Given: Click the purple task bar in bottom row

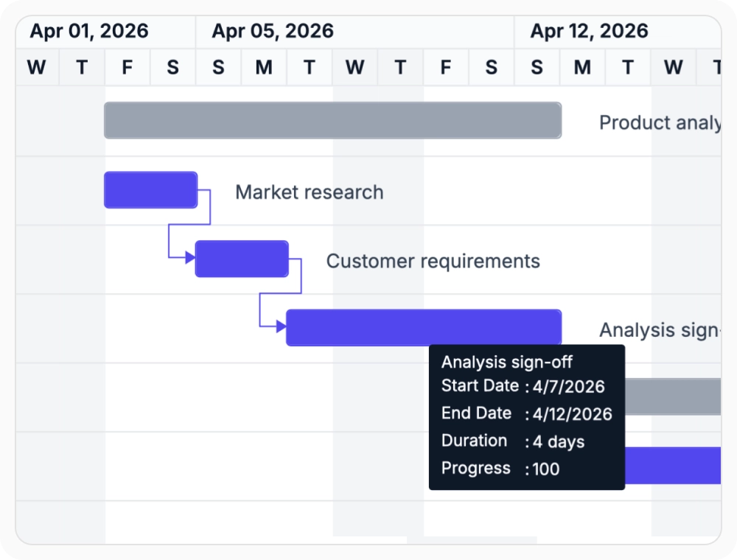Looking at the screenshot, I should pyautogui.click(x=673, y=466).
